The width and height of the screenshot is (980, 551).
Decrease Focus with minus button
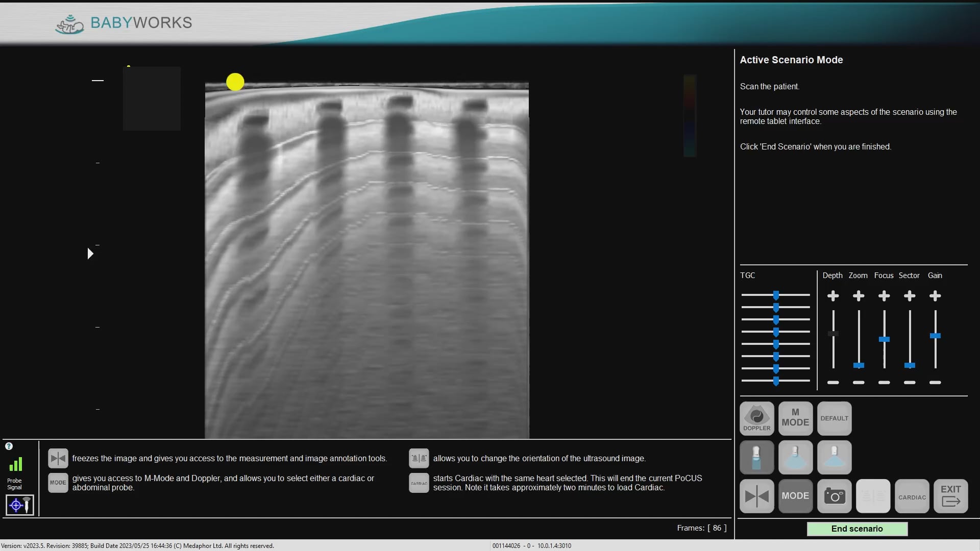click(x=884, y=383)
